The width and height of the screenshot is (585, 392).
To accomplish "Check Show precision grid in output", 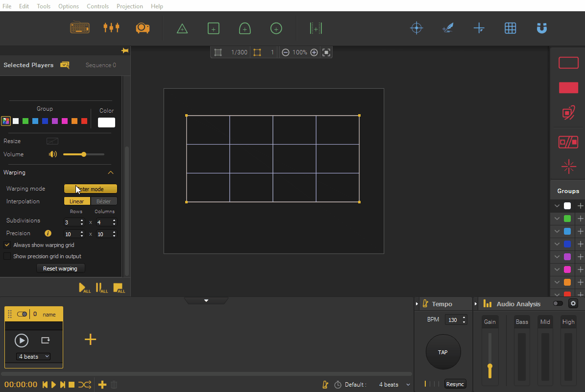I will click(7, 256).
